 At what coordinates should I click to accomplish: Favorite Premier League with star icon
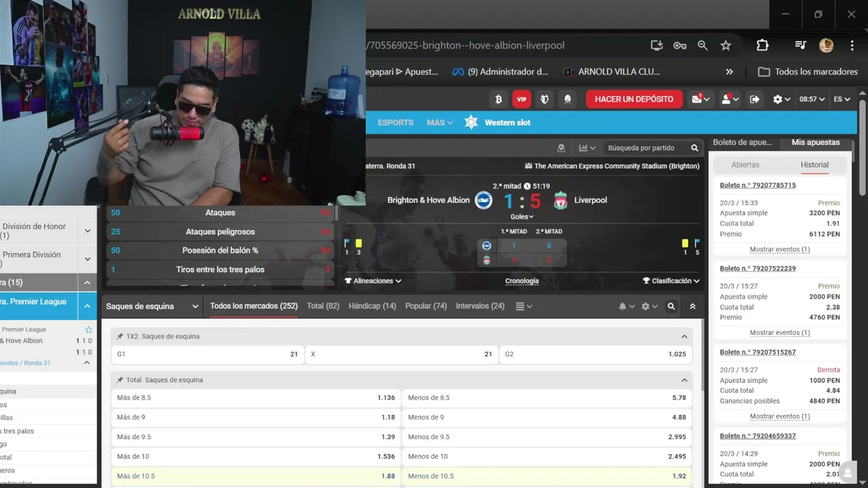click(88, 329)
